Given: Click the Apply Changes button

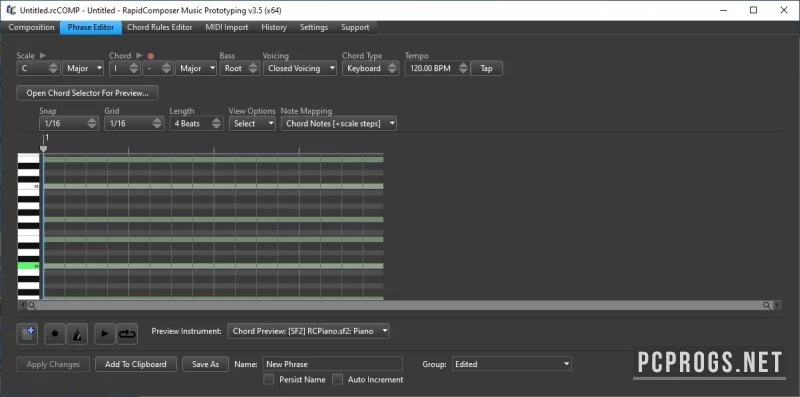Looking at the screenshot, I should [x=53, y=364].
